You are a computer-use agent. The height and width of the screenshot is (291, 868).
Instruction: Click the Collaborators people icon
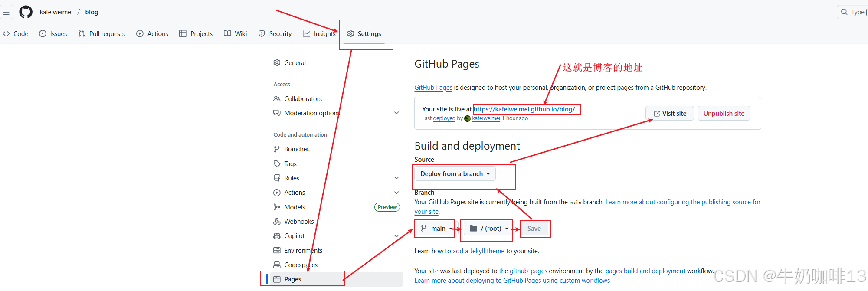(x=277, y=99)
